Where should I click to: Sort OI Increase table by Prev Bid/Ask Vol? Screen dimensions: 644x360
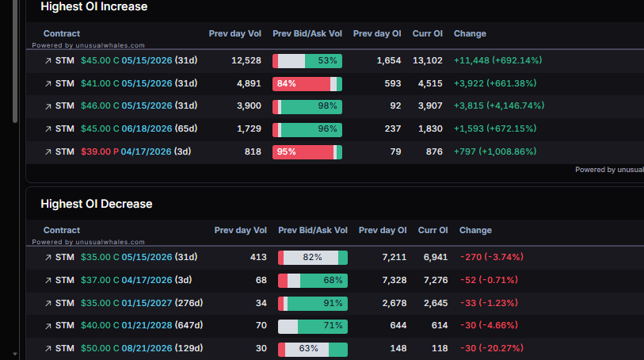click(307, 33)
